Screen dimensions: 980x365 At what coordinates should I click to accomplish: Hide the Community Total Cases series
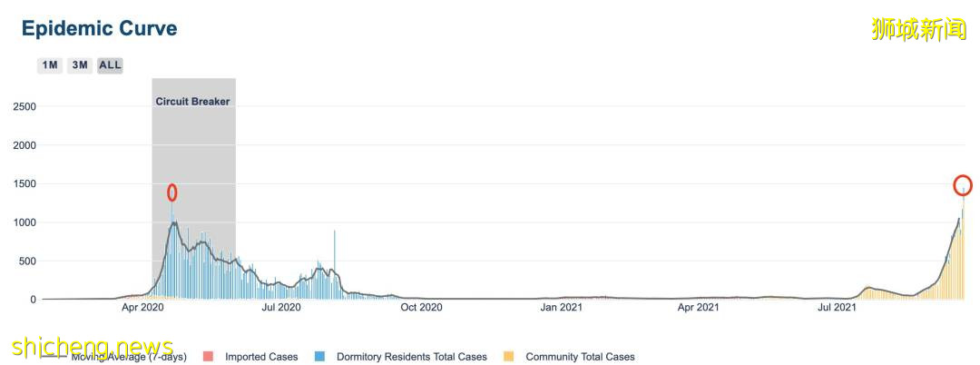coord(580,357)
